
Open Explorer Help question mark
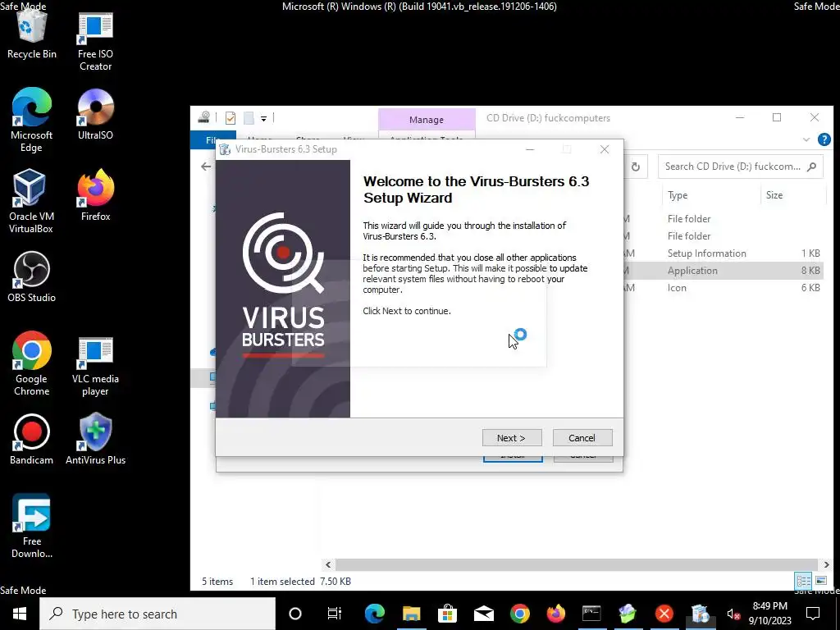tap(824, 139)
